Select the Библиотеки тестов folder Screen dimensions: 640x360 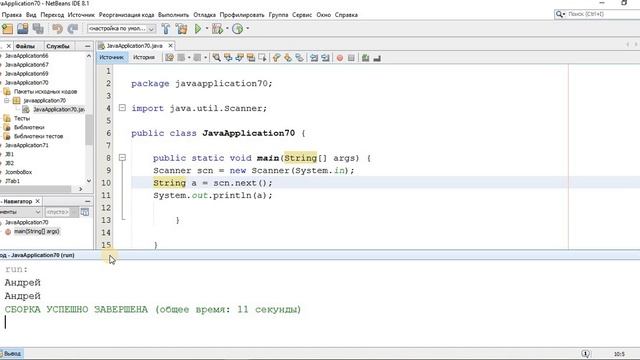click(x=38, y=136)
